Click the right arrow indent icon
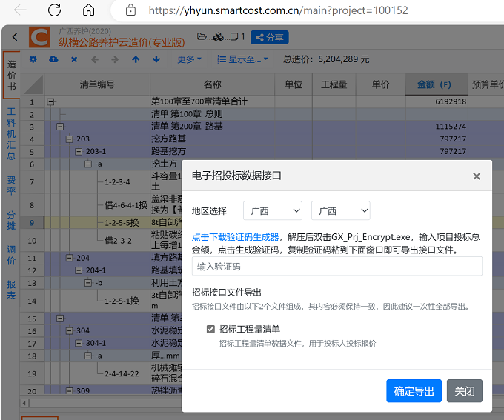The width and height of the screenshot is (504, 420). point(115,59)
